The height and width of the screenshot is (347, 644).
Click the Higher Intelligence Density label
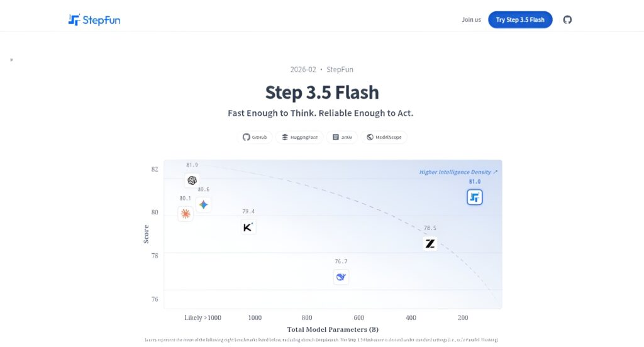pyautogui.click(x=458, y=172)
